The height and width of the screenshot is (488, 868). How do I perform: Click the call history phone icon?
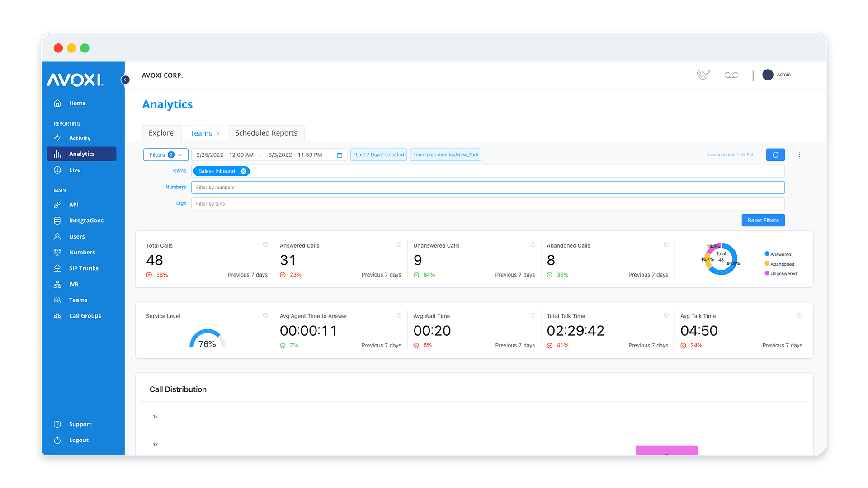coord(703,75)
